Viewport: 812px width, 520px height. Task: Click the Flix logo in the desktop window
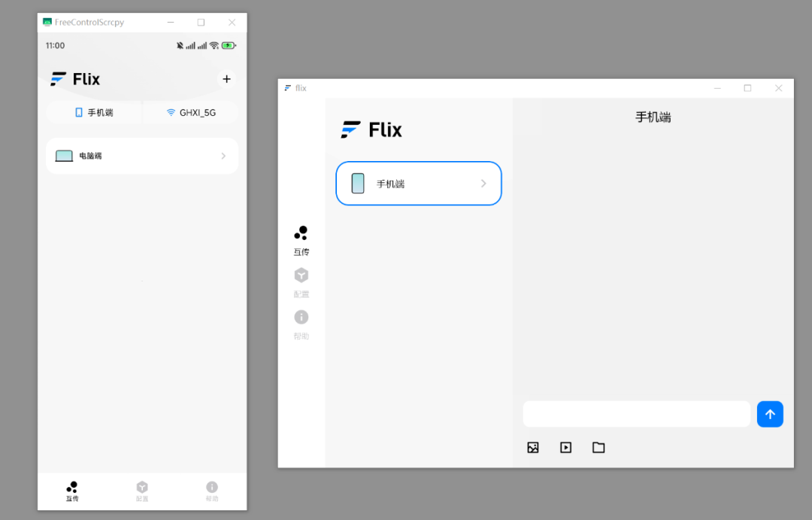pyautogui.click(x=371, y=129)
